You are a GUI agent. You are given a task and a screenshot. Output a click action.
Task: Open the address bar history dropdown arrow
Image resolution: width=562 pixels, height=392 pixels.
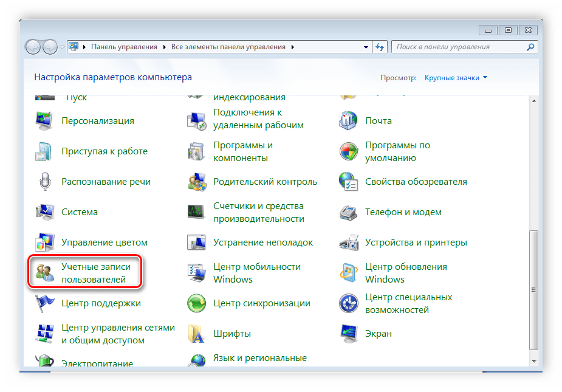(x=366, y=47)
